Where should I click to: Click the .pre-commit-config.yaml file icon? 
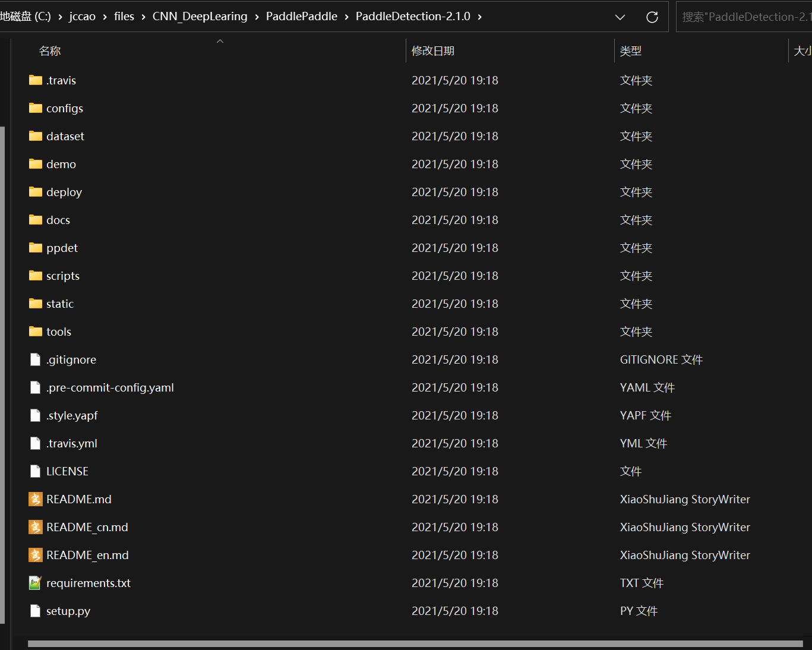pos(36,387)
